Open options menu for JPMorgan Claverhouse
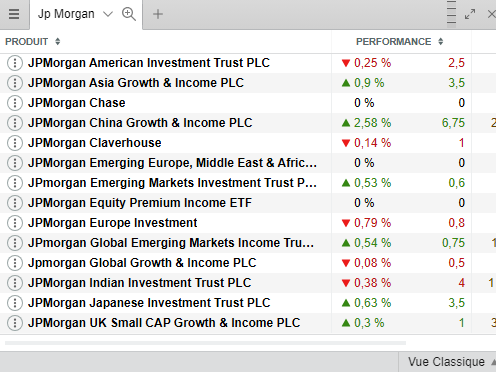 click(15, 143)
